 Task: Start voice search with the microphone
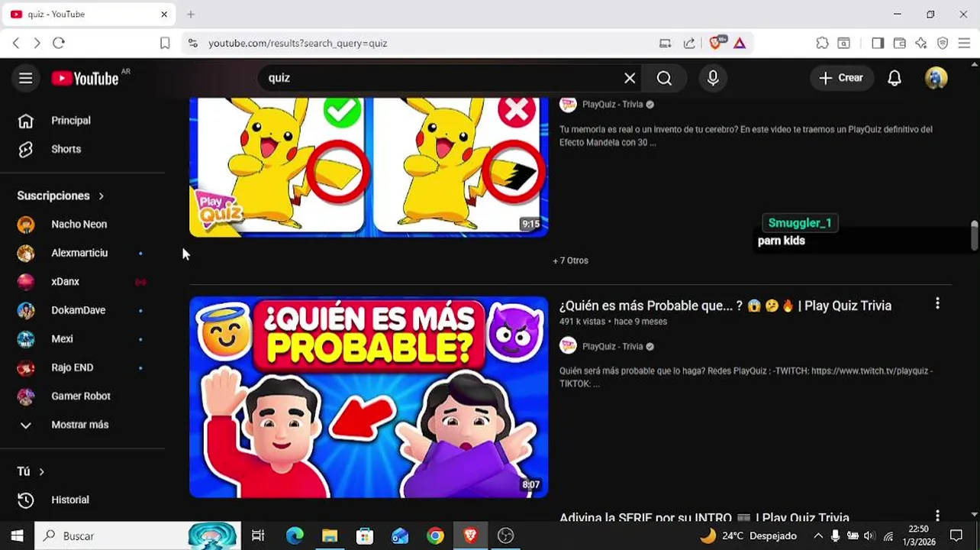tap(713, 78)
